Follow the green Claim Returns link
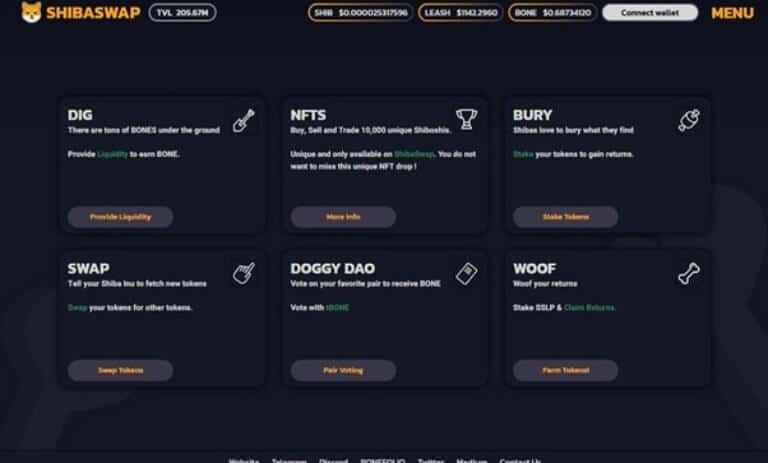The width and height of the screenshot is (768, 463). [x=589, y=308]
